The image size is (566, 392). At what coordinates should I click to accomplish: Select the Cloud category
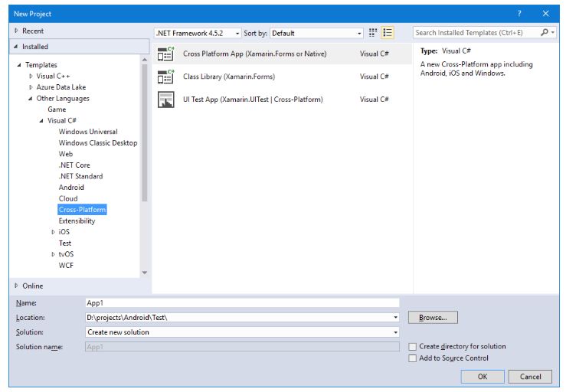coord(68,199)
